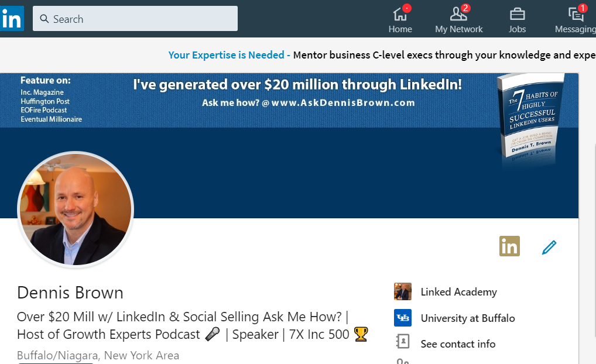Open the Linked Academy link
This screenshot has height=364, width=596.
tap(459, 292)
